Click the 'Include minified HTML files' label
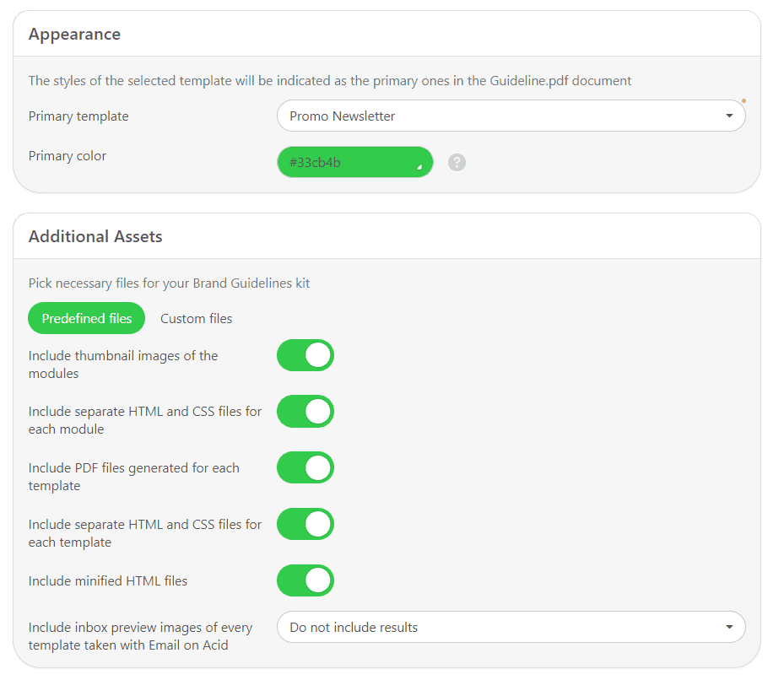 coord(108,581)
